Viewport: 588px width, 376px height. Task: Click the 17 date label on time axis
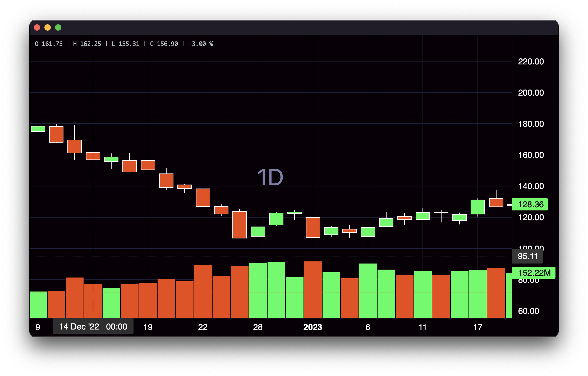[x=477, y=327]
